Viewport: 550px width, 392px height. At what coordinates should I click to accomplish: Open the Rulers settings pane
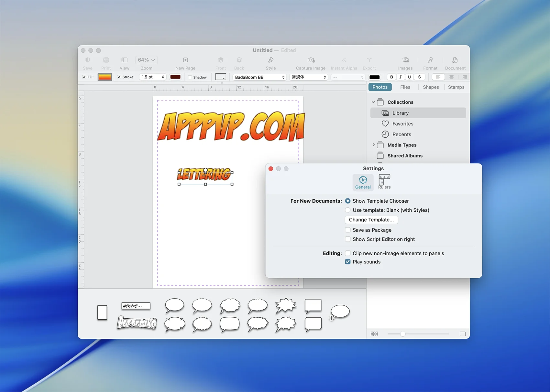tap(384, 182)
